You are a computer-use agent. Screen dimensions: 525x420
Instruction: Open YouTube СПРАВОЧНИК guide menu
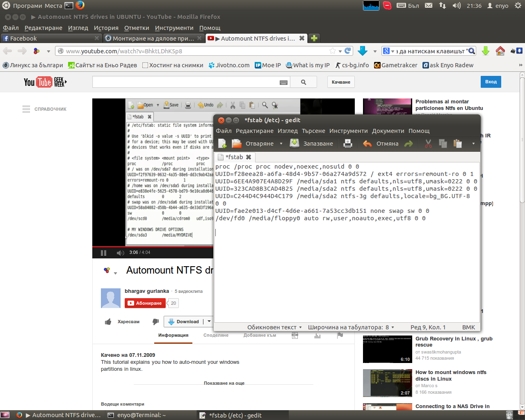pyautogui.click(x=44, y=109)
